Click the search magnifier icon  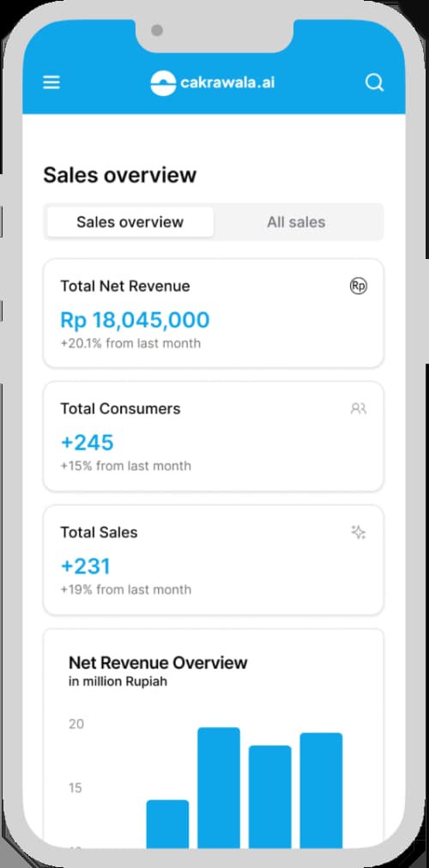(x=375, y=82)
